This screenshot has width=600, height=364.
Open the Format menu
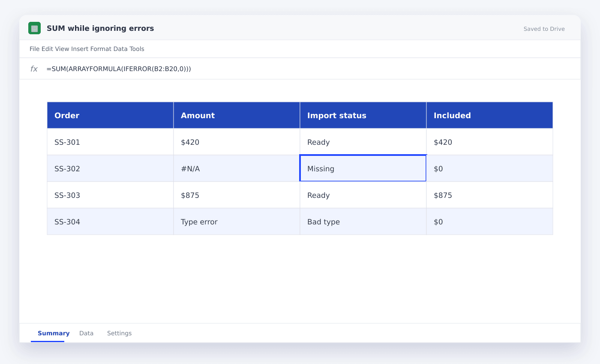(x=101, y=49)
